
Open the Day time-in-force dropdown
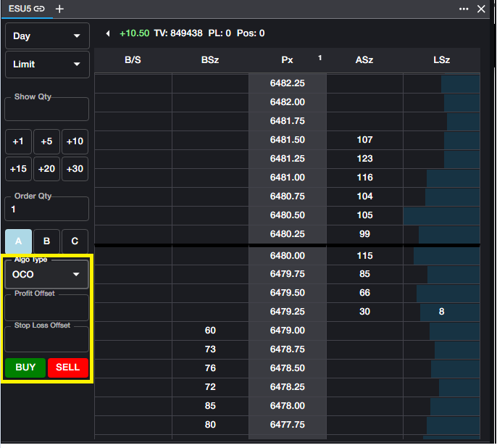click(x=47, y=36)
